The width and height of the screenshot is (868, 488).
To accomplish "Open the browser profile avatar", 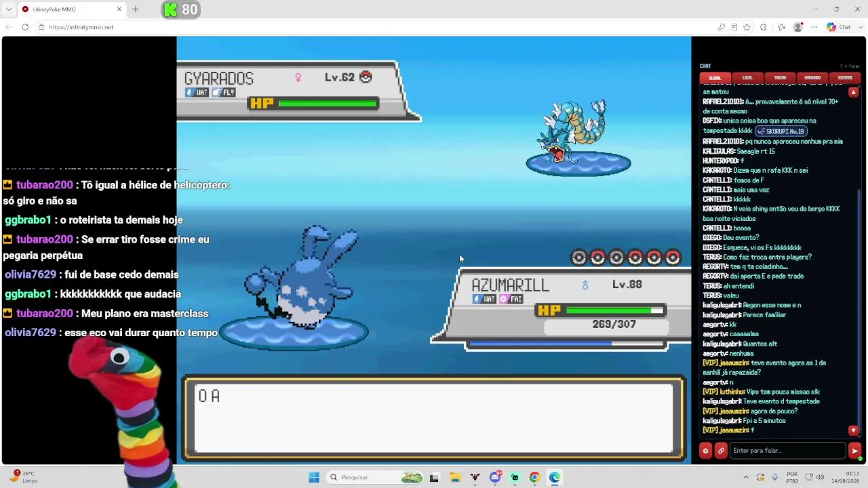I will click(x=798, y=27).
